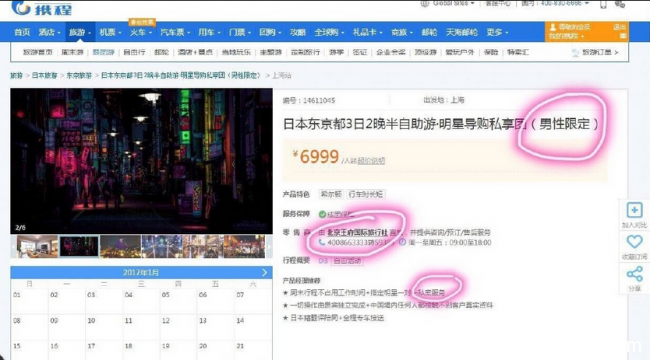This screenshot has width=650, height=360.
Task: Click the Ctrip logo
Action: coord(41,8)
